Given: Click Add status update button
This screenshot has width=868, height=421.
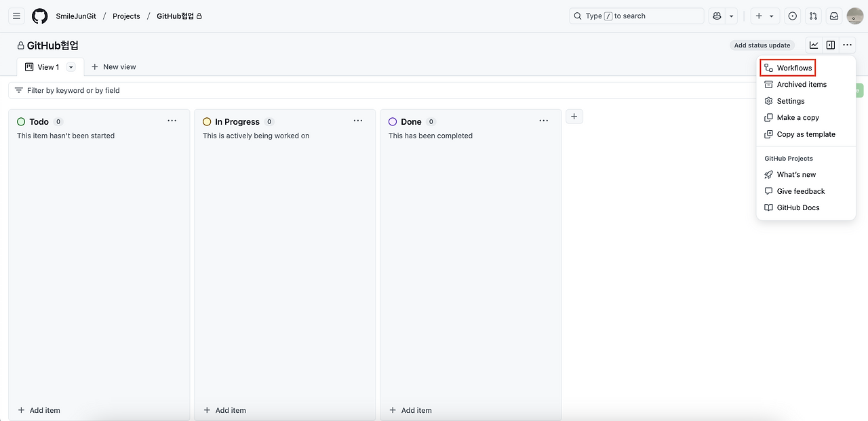Looking at the screenshot, I should pyautogui.click(x=762, y=45).
